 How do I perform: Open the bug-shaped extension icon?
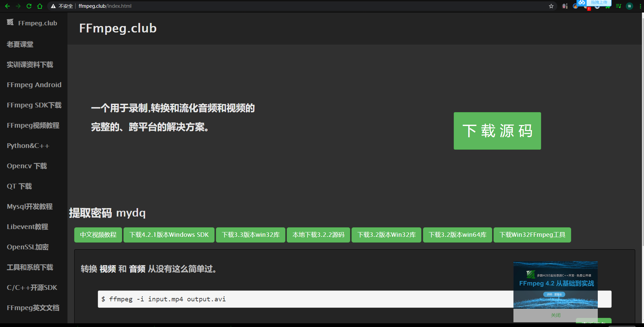pos(564,6)
